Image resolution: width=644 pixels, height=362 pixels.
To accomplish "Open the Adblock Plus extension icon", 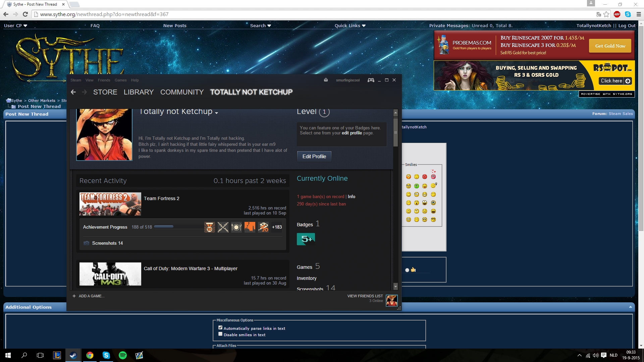I will [x=617, y=14].
